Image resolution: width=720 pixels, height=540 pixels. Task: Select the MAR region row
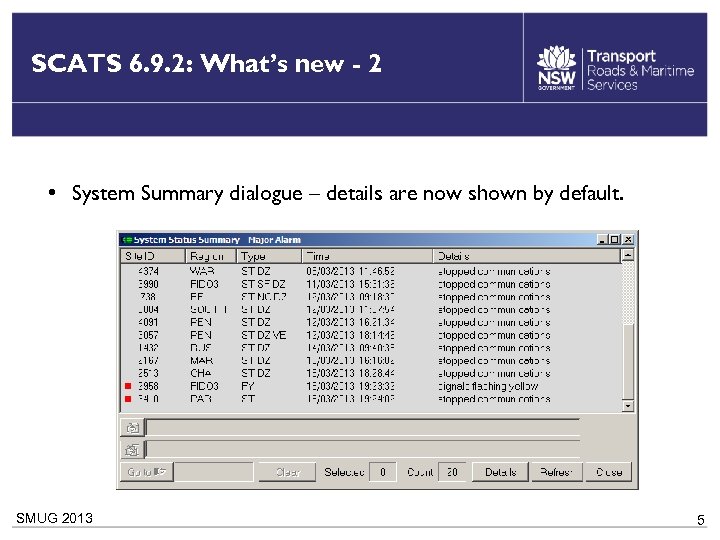click(x=371, y=360)
